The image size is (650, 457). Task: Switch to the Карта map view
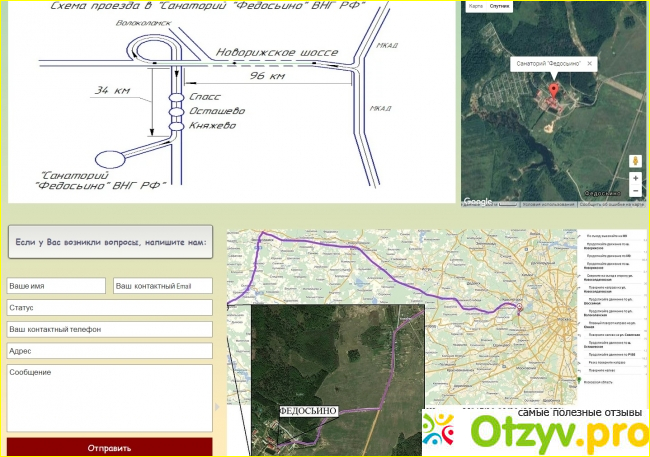tap(475, 6)
